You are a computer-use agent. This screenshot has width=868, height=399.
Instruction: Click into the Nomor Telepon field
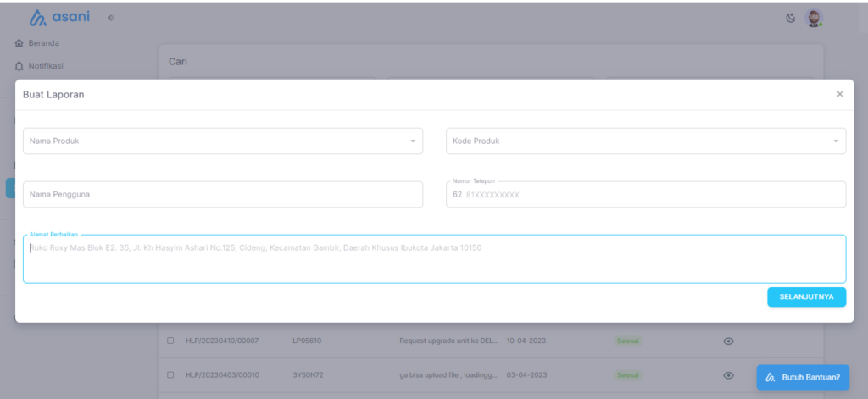(x=653, y=195)
